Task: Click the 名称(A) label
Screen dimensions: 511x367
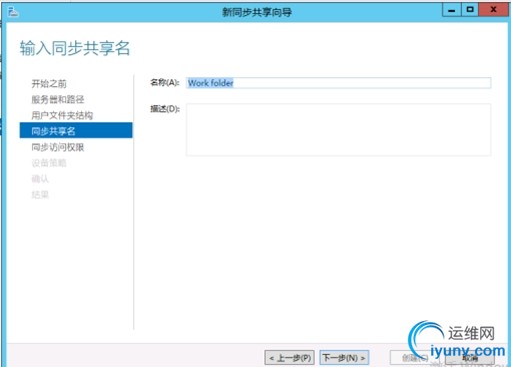Action: 165,82
